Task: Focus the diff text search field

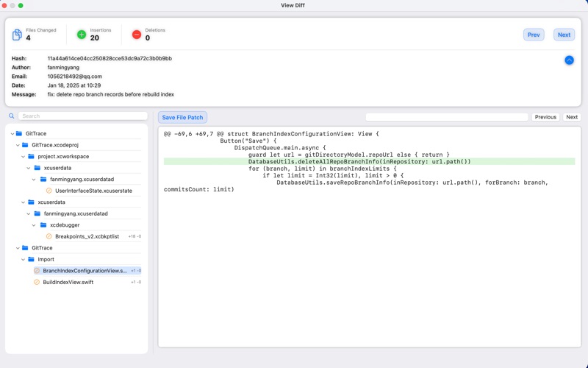Action: tap(447, 117)
